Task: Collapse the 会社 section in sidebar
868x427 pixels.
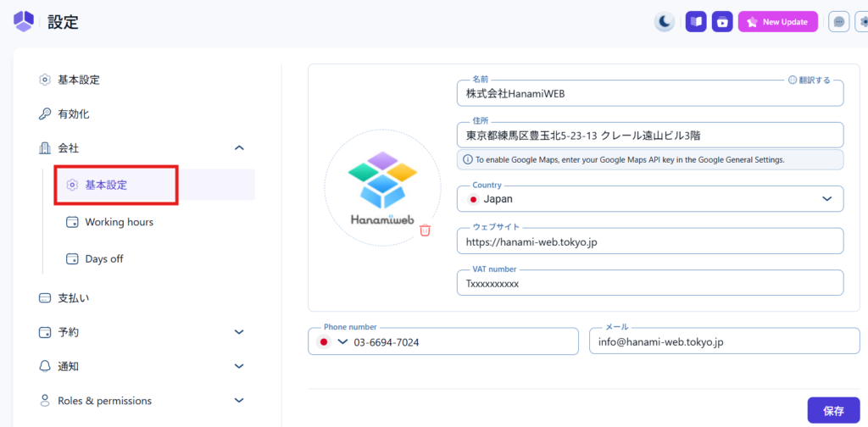Action: click(239, 148)
